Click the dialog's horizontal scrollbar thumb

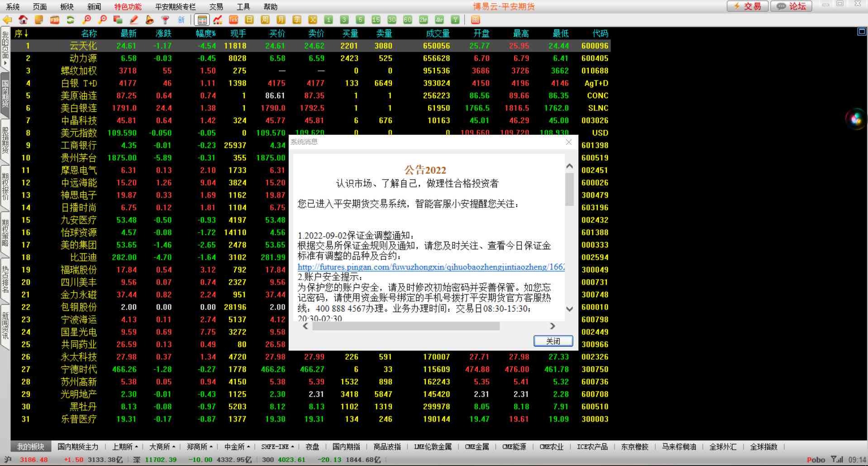406,326
